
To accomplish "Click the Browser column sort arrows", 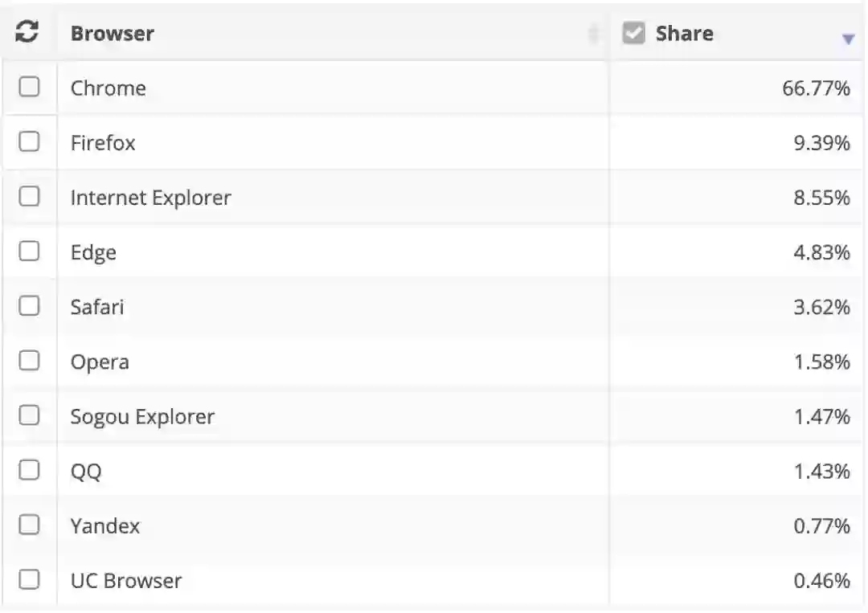I will 594,34.
